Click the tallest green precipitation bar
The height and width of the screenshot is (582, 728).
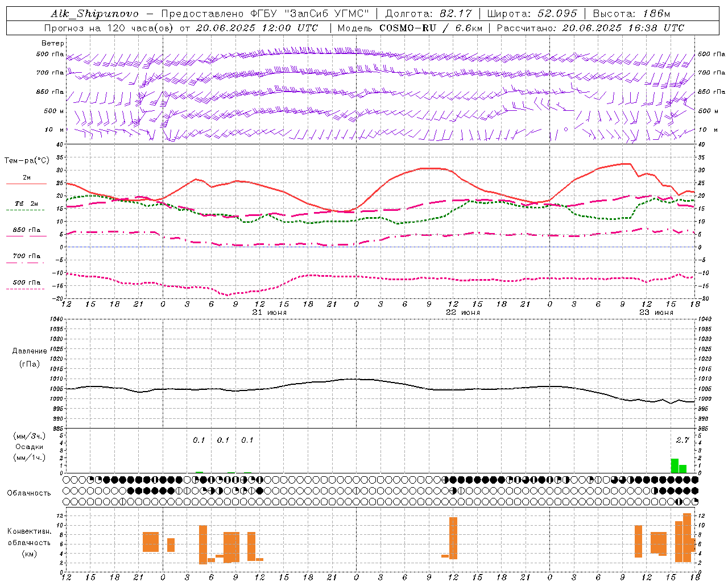(675, 465)
